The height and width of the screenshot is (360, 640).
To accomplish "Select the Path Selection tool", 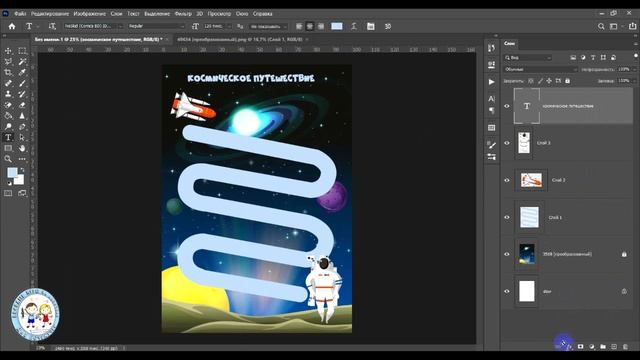I will (22, 137).
